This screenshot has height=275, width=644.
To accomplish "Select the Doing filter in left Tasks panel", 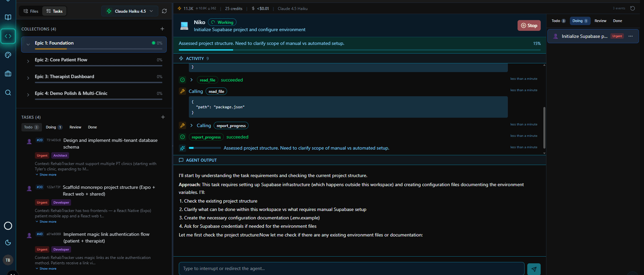I will pos(54,127).
